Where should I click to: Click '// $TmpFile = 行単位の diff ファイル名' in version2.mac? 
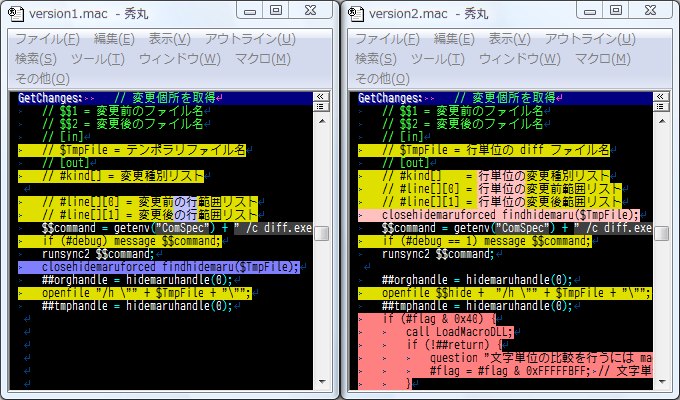pyautogui.click(x=484, y=150)
